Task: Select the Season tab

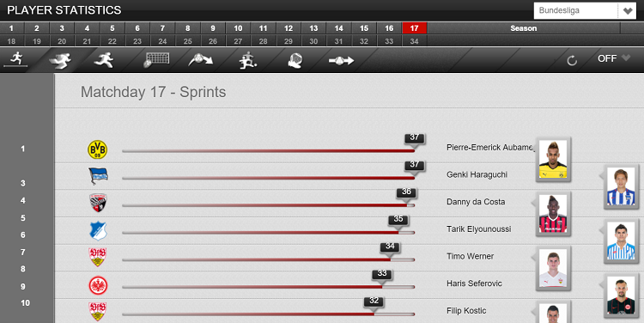Action: pos(523,28)
